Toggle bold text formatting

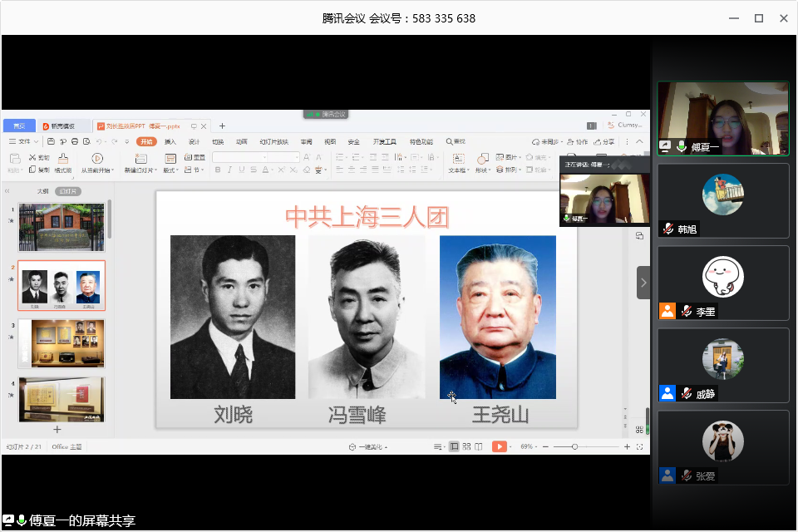pos(218,170)
